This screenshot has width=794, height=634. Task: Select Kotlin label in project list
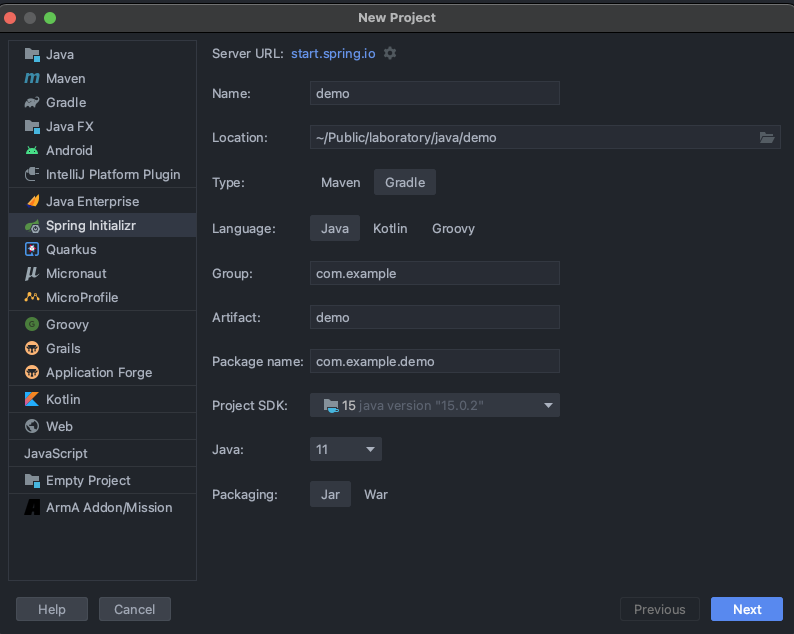point(63,400)
